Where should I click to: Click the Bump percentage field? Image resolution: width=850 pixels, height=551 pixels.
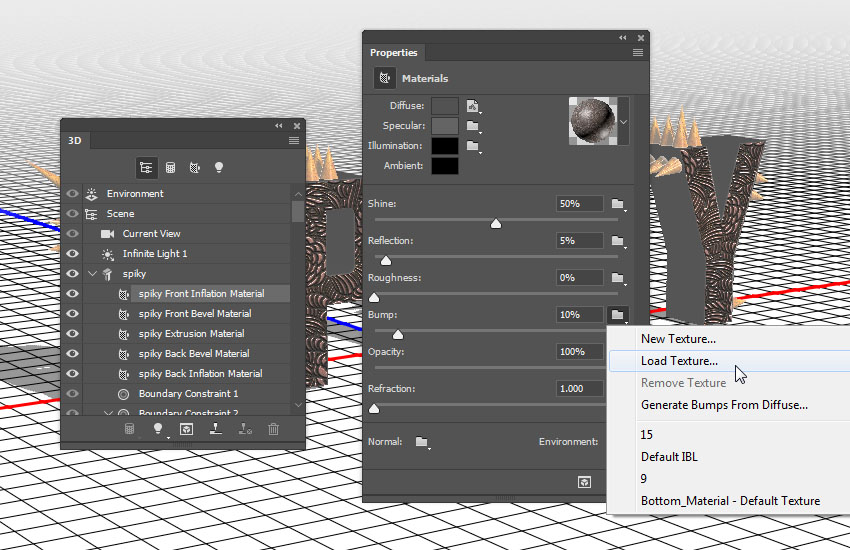(x=579, y=315)
